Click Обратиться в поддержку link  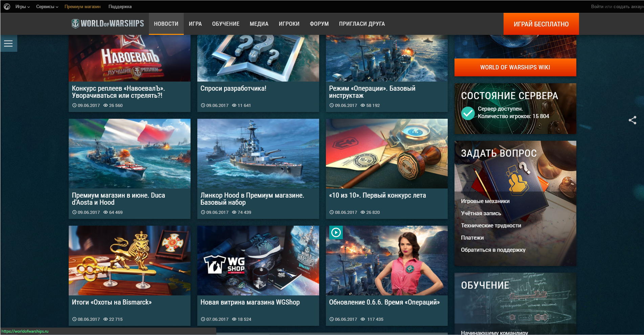493,250
